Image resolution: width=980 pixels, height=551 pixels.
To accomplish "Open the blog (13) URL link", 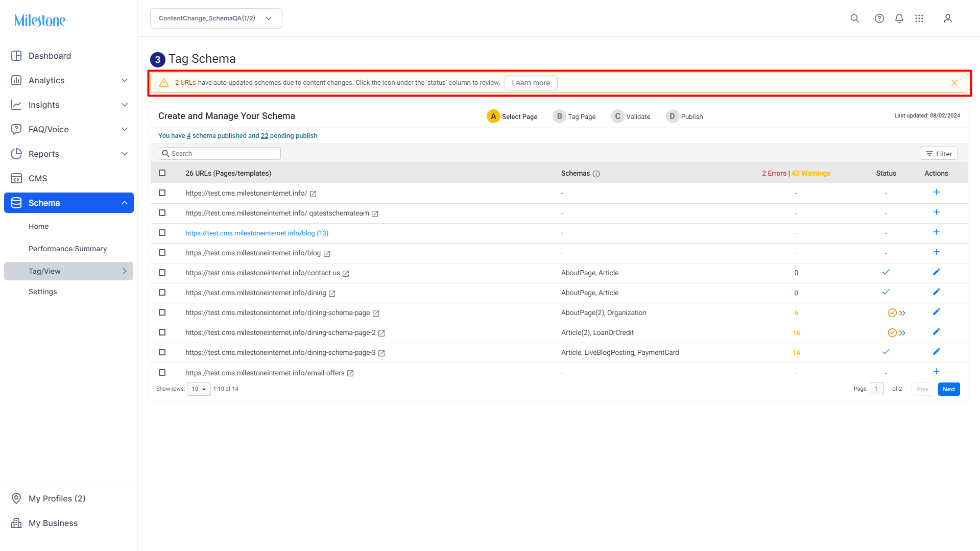I will 257,233.
